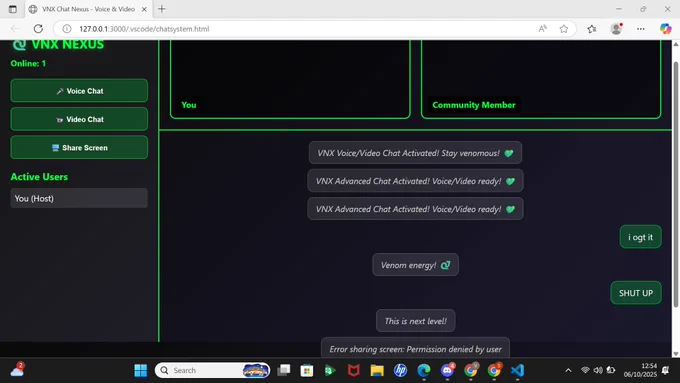Show hidden system tray icons

pyautogui.click(x=568, y=370)
